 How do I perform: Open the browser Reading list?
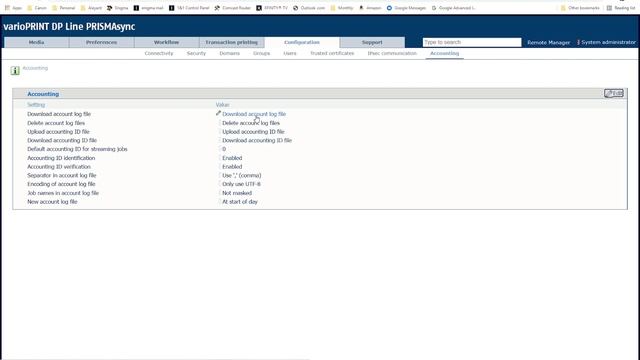[x=620, y=8]
